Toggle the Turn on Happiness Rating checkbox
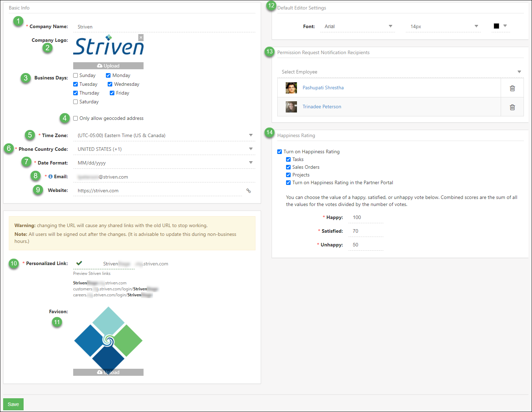The height and width of the screenshot is (412, 532). [x=279, y=152]
